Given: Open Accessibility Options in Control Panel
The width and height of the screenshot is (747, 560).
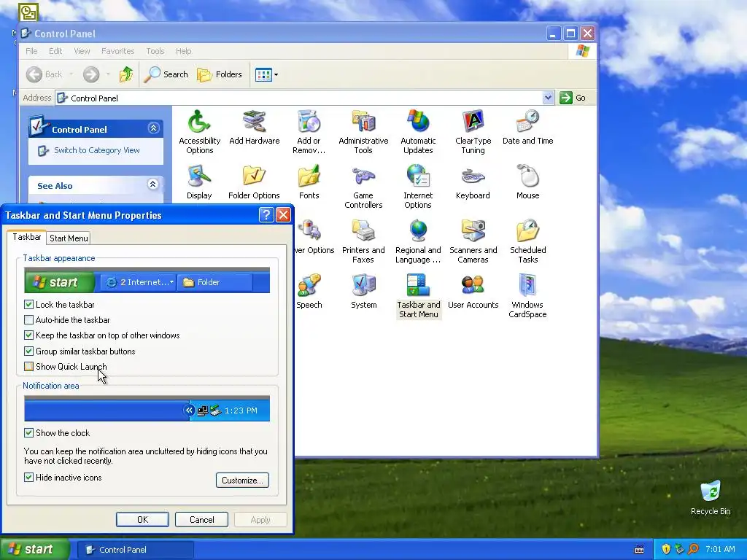Looking at the screenshot, I should pyautogui.click(x=199, y=132).
